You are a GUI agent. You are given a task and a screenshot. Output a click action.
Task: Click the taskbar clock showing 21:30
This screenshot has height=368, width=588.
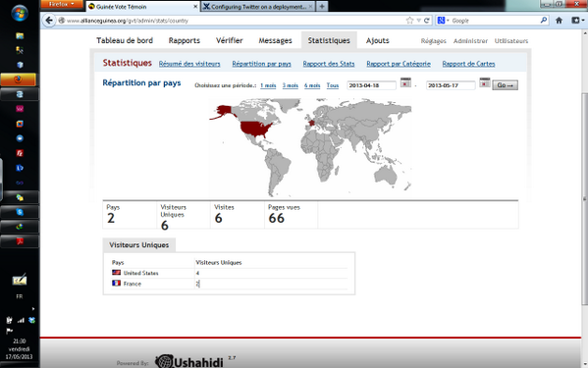(x=19, y=342)
